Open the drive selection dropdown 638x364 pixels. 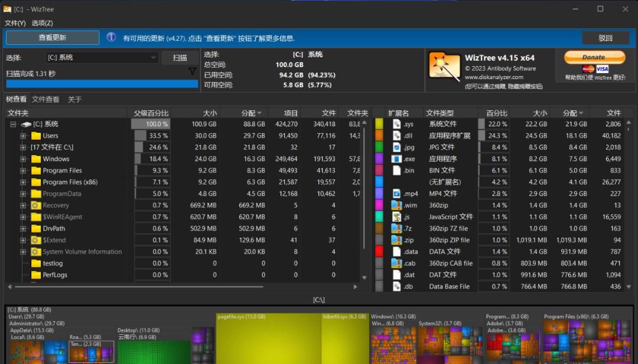153,57
